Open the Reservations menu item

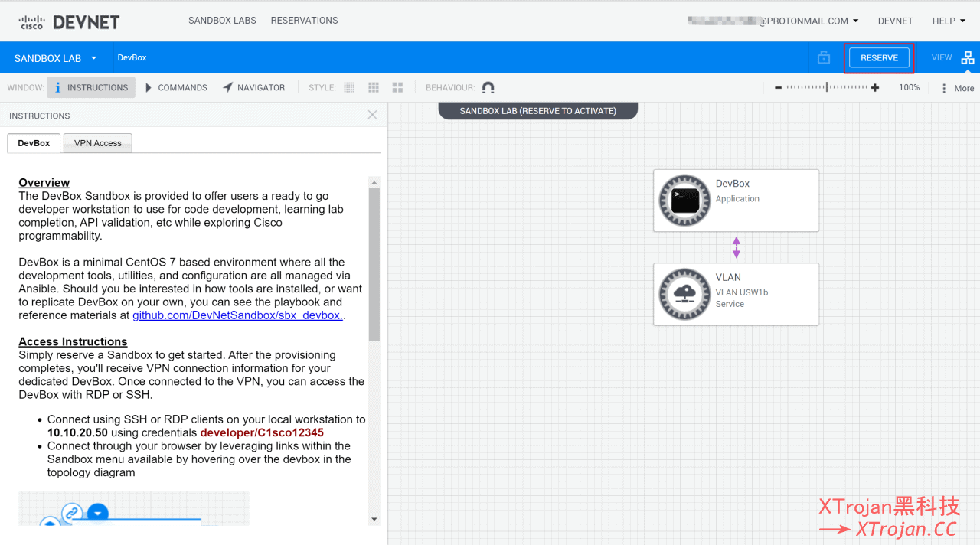[x=304, y=21]
